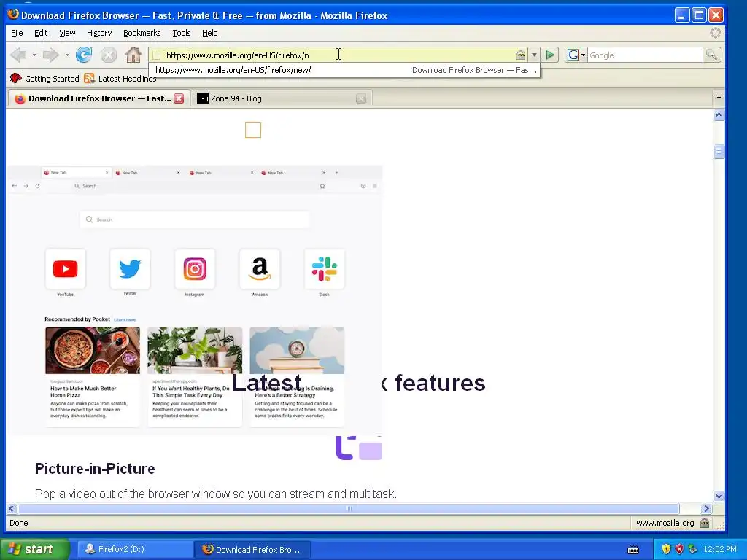This screenshot has width=747, height=560.
Task: Close the Download Firefox Browser tab
Action: [179, 98]
